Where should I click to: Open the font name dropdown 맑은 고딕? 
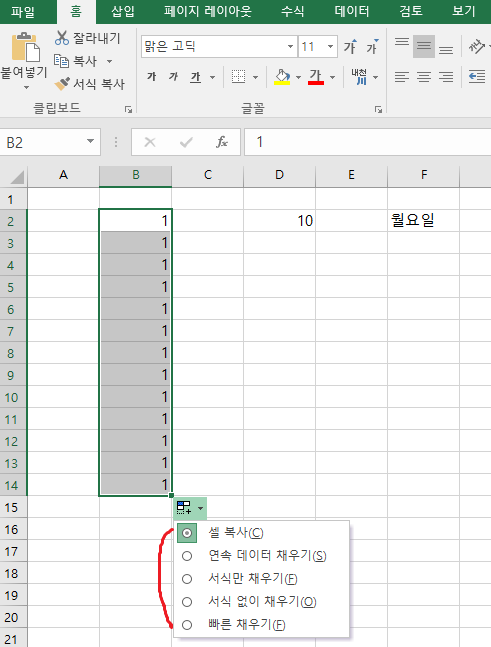(290, 47)
